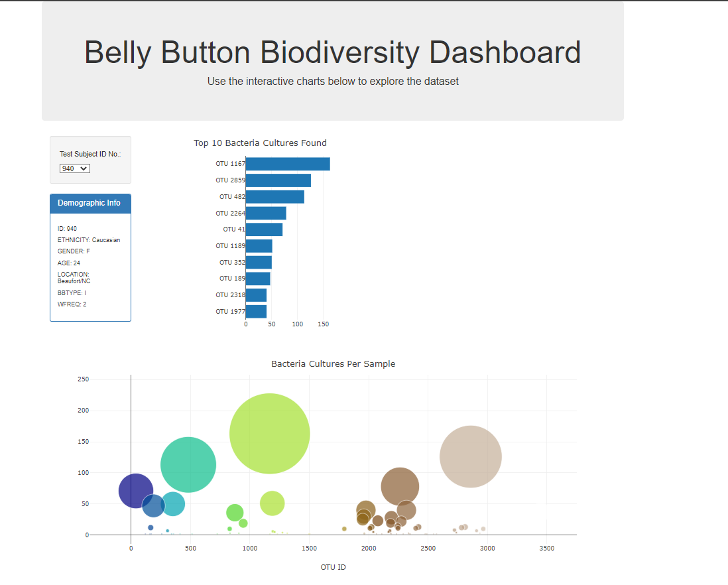Click the LOCATION Beaufort/NC text
This screenshot has height=585, width=728.
(75, 277)
